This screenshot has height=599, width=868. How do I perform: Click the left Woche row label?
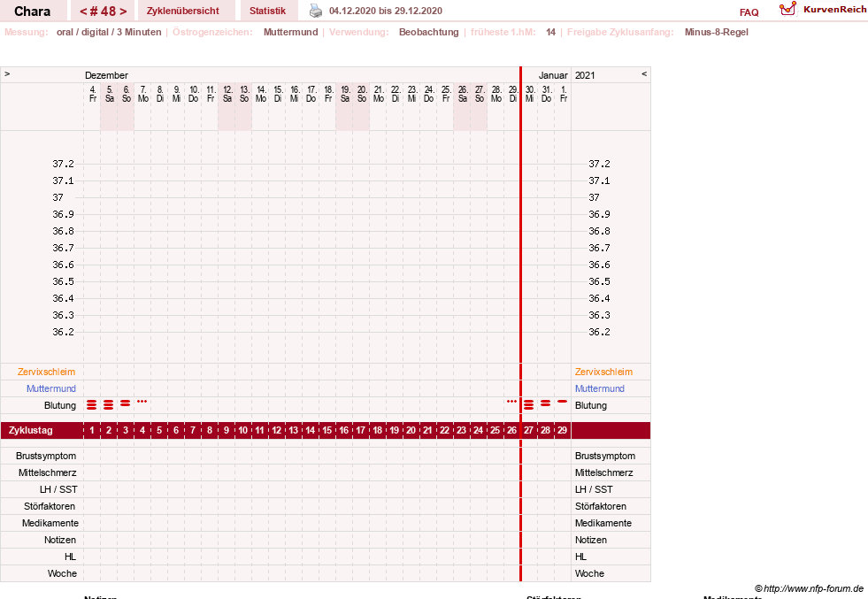point(62,573)
